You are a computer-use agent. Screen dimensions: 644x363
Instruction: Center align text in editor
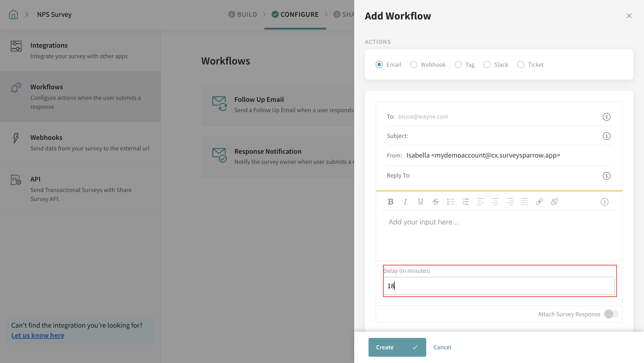[x=495, y=202]
